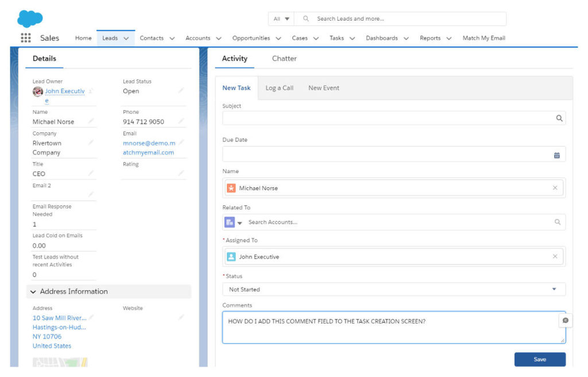This screenshot has width=588, height=377.
Task: Edit the Name field pencil icon
Action: pos(91,121)
